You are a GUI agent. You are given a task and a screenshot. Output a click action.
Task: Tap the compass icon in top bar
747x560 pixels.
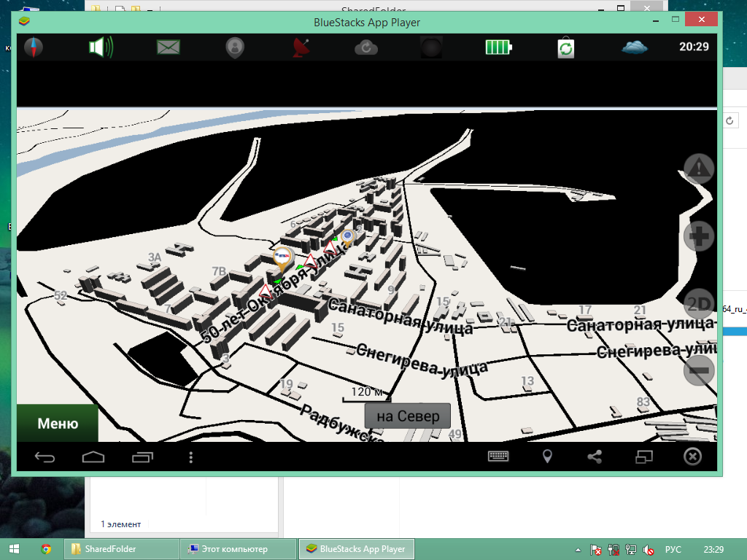[34, 47]
